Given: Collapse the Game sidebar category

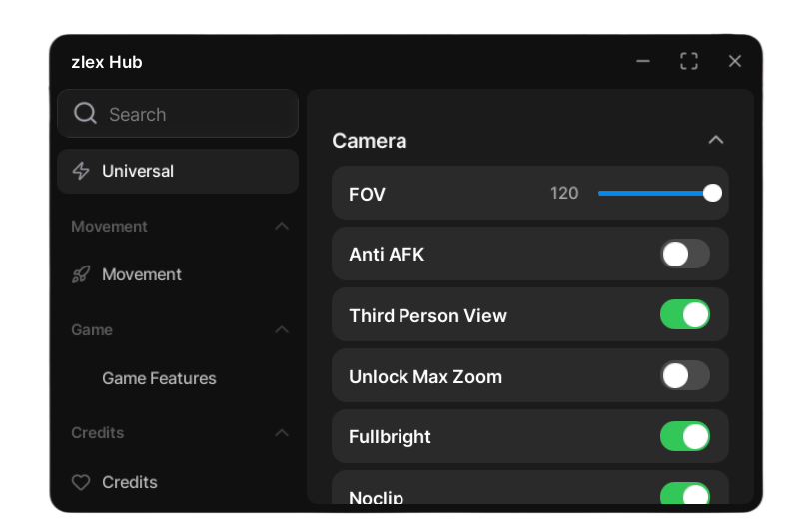Looking at the screenshot, I should [282, 330].
